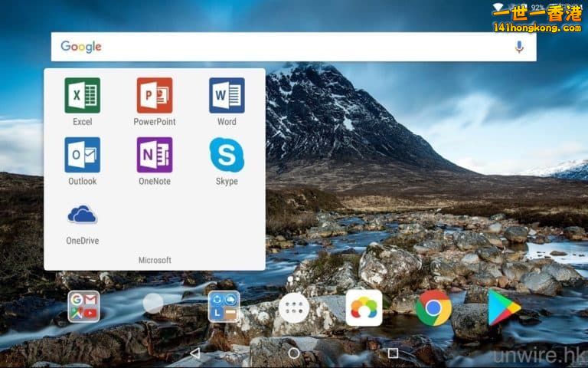
Task: Open the app drawer
Action: [x=294, y=308]
